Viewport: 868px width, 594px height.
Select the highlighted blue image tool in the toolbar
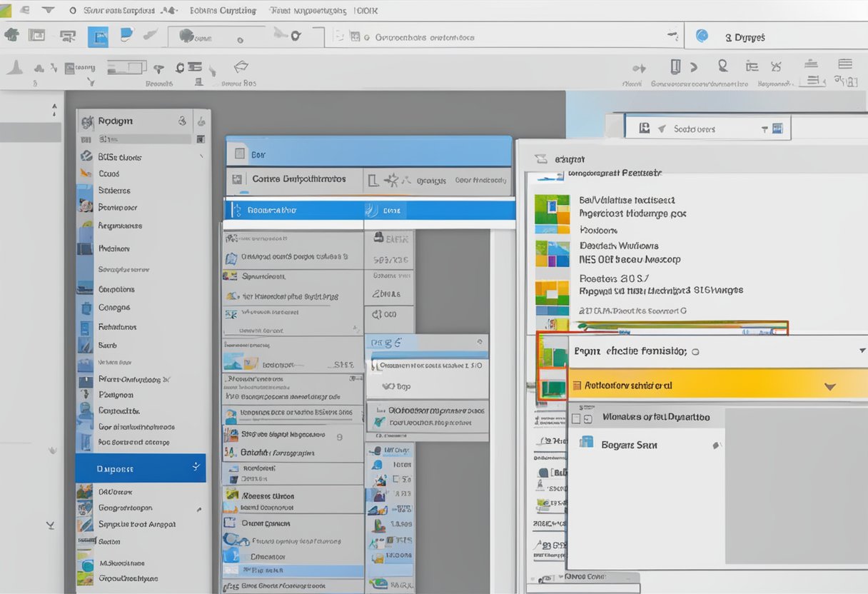click(98, 36)
